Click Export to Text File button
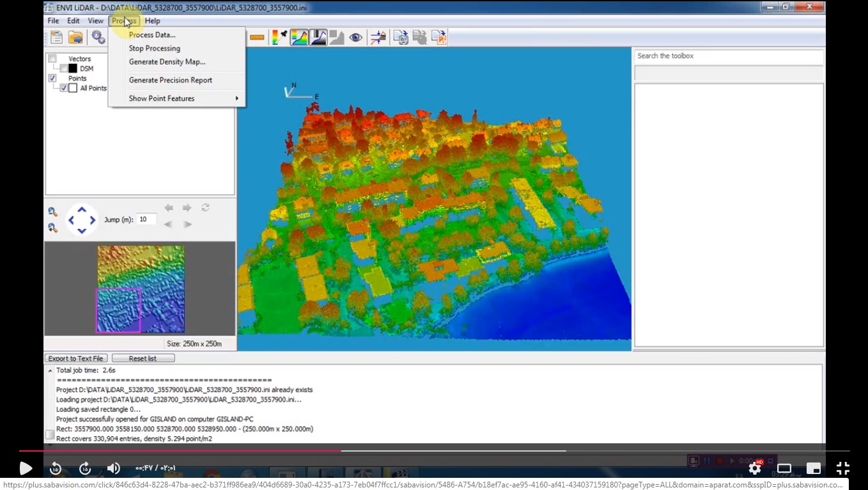Viewport: 868px width, 490px height. point(76,358)
